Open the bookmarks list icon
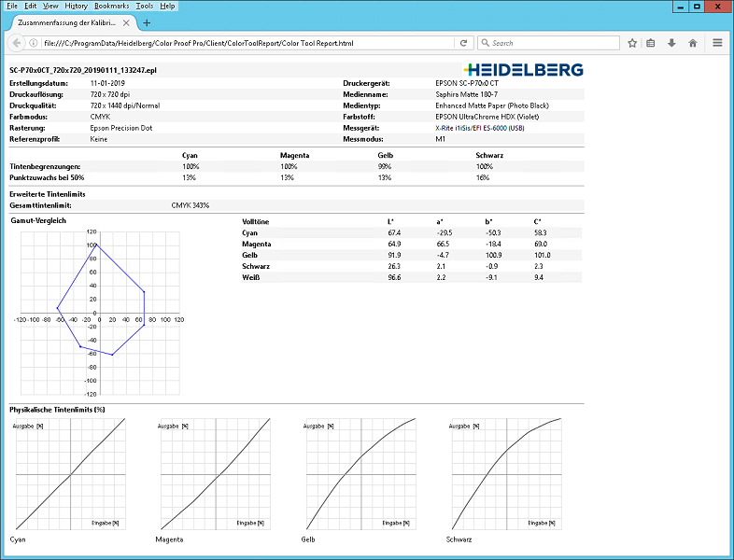Image resolution: width=734 pixels, height=560 pixels. (651, 43)
